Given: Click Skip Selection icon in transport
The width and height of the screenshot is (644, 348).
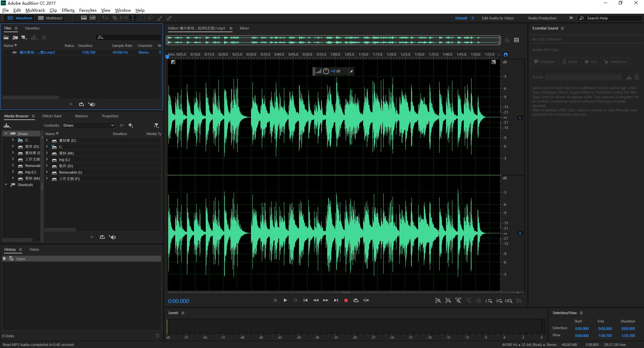Looking at the screenshot, I should (366, 300).
